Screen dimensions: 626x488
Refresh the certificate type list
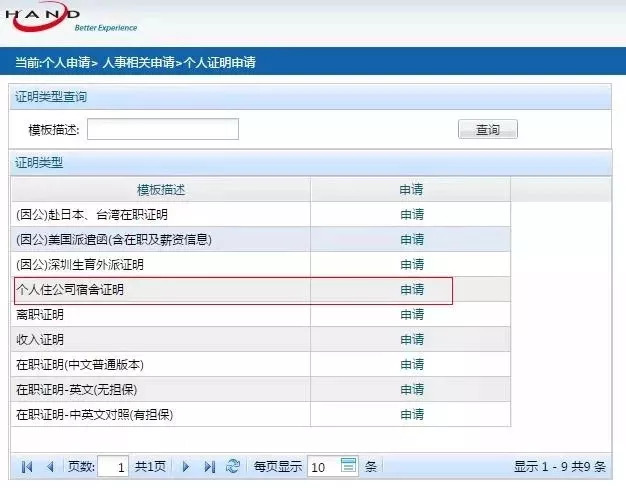pyautogui.click(x=233, y=466)
